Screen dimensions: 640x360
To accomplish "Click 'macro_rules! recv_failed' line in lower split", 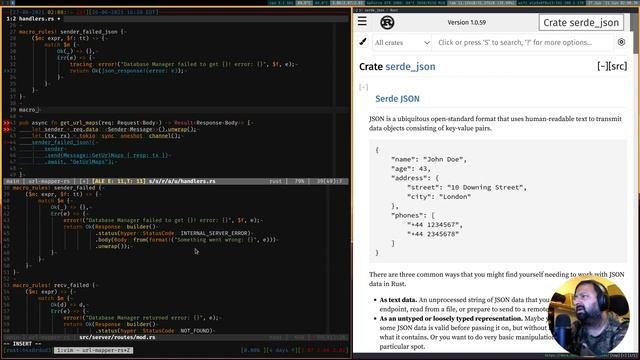I will pyautogui.click(x=55, y=285).
